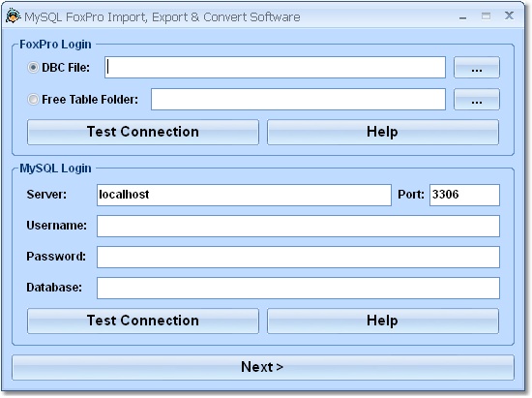Minimize the MySQL FoxPro window
The height and width of the screenshot is (398, 532).
[x=462, y=16]
